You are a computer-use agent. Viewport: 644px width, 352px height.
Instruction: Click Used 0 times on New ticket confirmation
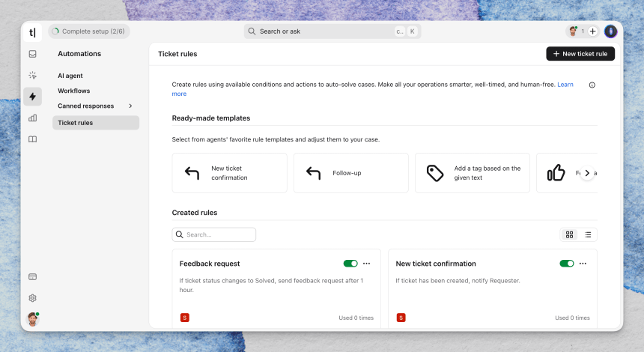[x=573, y=318]
